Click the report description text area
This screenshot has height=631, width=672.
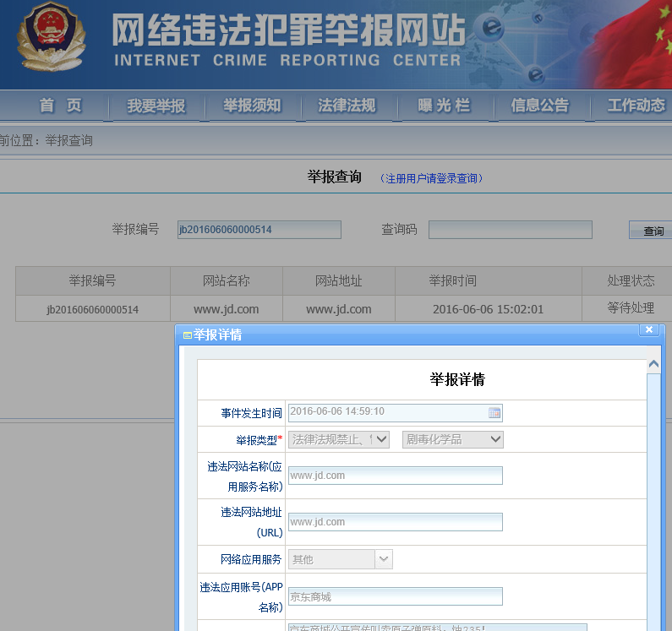(x=438, y=627)
